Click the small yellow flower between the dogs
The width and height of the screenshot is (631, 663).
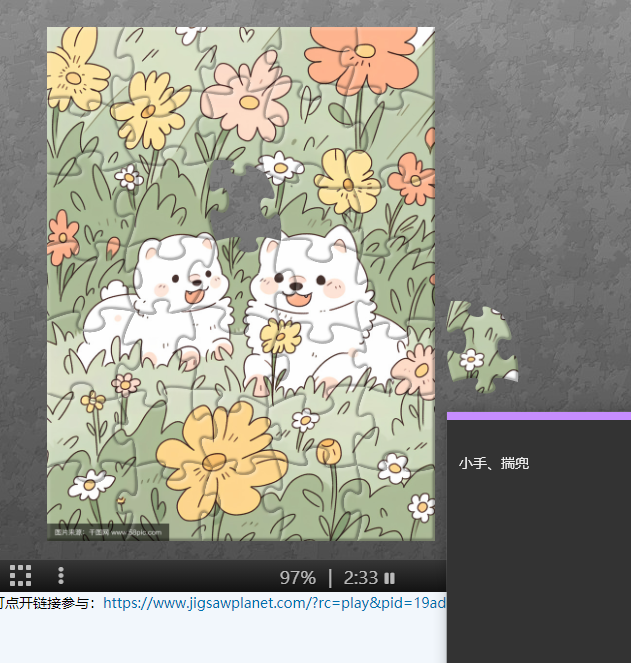(x=281, y=336)
